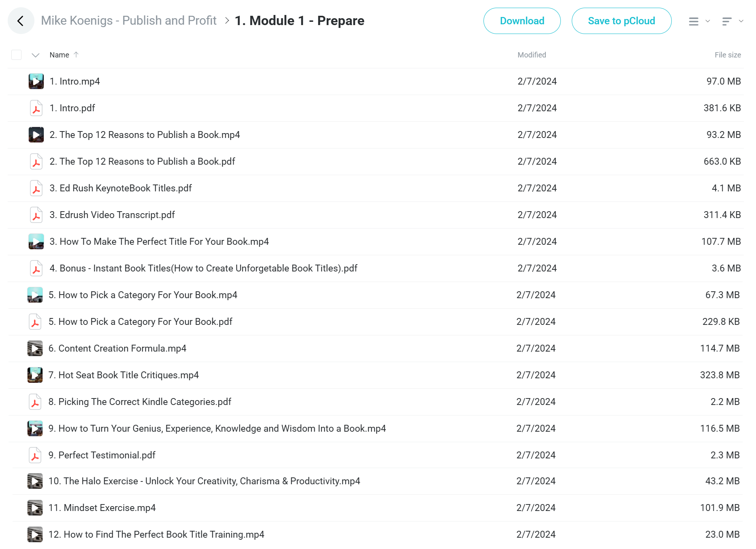Click PDF icon for Picking Correct Kindle Categories
Screen dimensions: 756x549
35,402
